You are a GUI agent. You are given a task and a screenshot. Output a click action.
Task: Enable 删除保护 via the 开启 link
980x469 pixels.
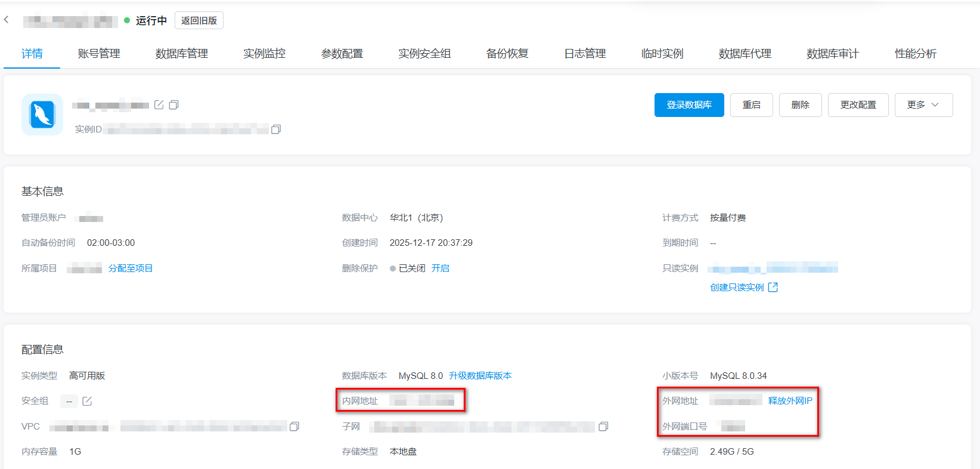441,269
